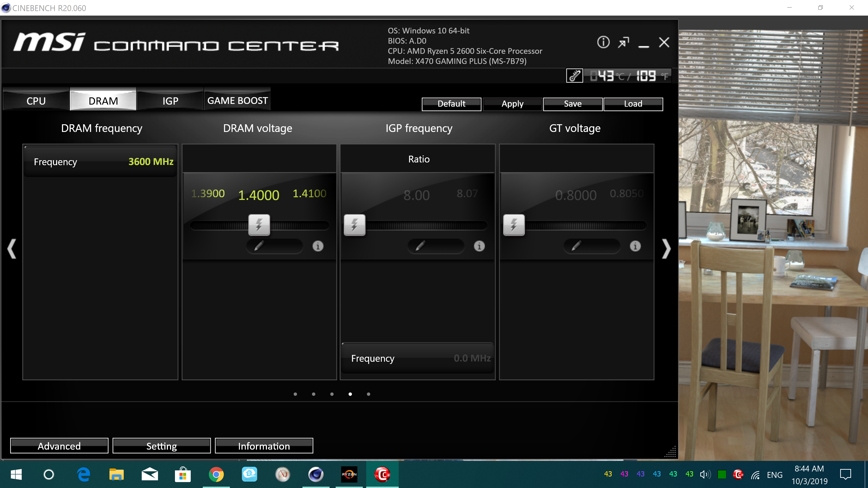Close the MSI Command Center panel
This screenshot has width=868, height=488.
(x=664, y=42)
